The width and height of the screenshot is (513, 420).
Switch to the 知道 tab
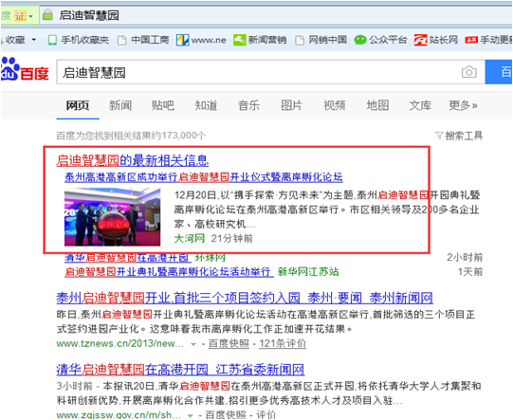coord(206,105)
